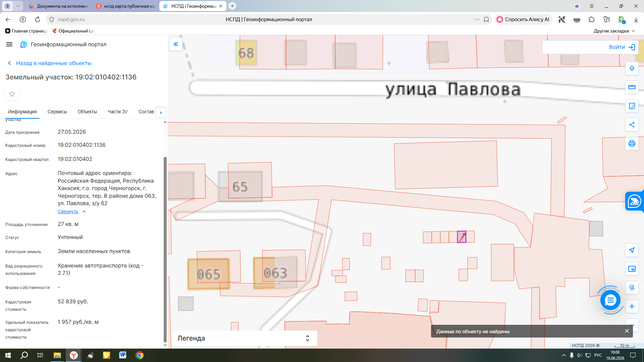The image size is (644, 362).
Task: Click the РУС language indicator in tray
Action: coord(598,355)
